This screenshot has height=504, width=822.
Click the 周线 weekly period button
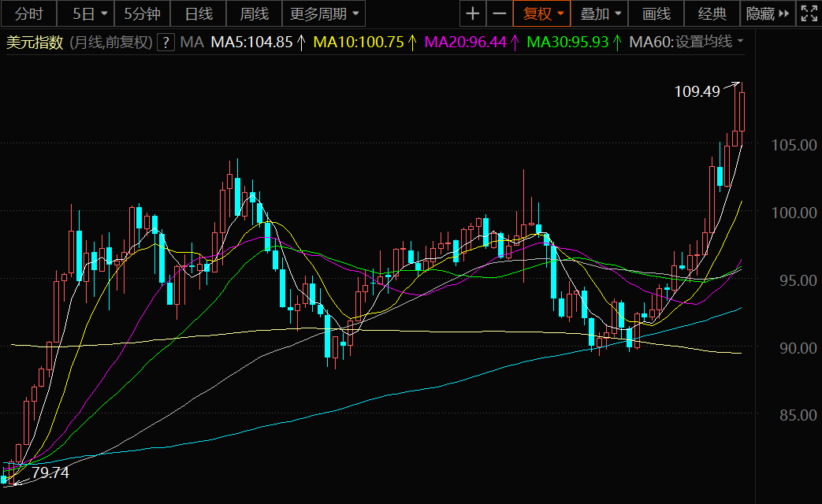254,13
